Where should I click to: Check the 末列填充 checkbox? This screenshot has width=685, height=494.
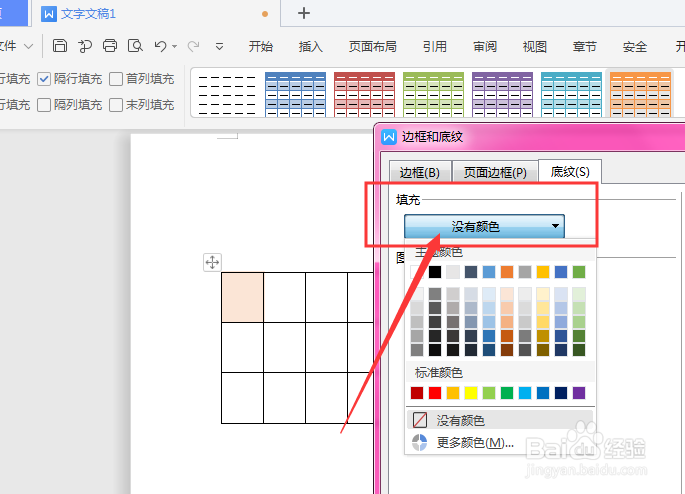point(116,105)
